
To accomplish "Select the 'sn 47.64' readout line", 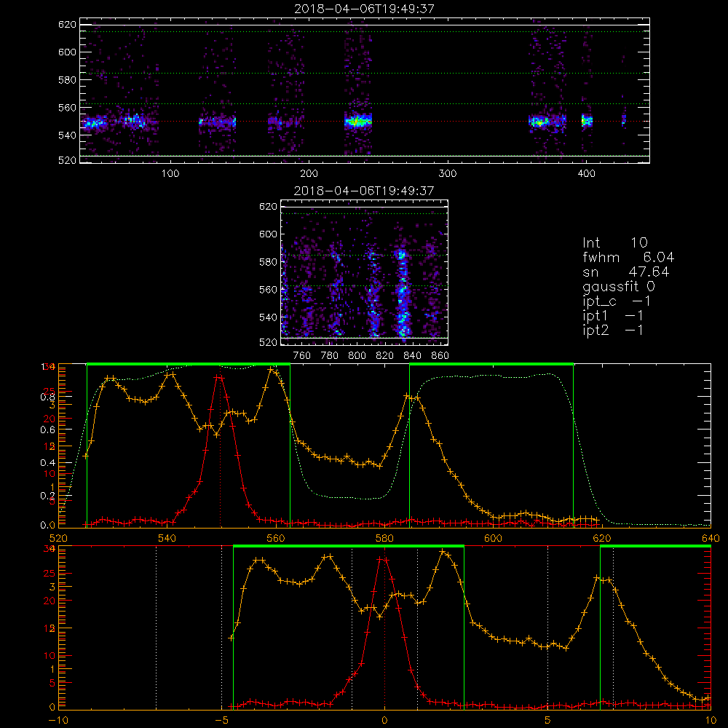I will click(626, 272).
